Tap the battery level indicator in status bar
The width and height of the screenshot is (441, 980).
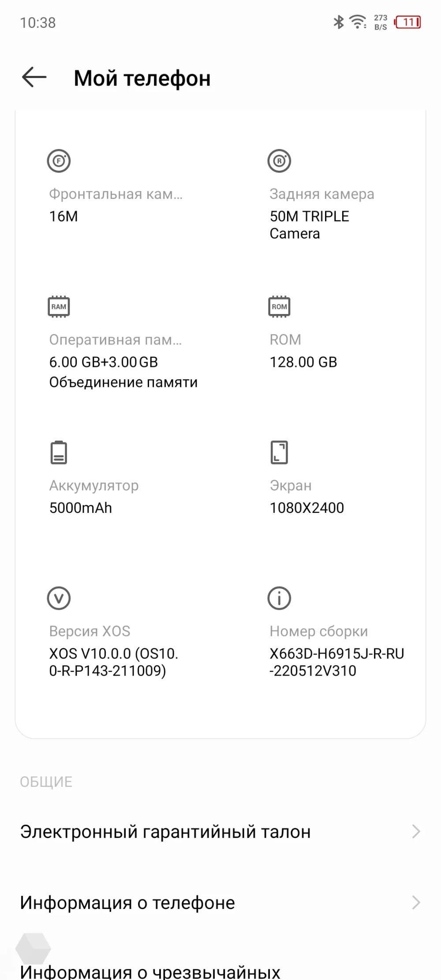[408, 22]
